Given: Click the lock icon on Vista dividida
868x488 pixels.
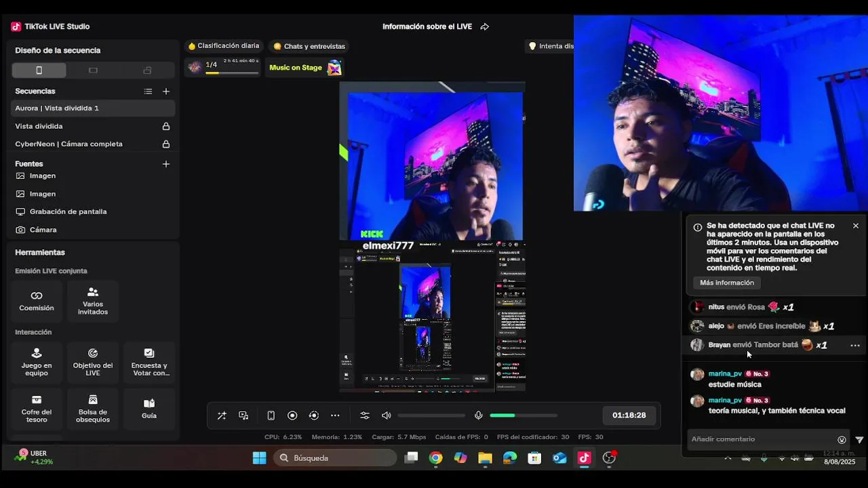Looking at the screenshot, I should tap(166, 126).
